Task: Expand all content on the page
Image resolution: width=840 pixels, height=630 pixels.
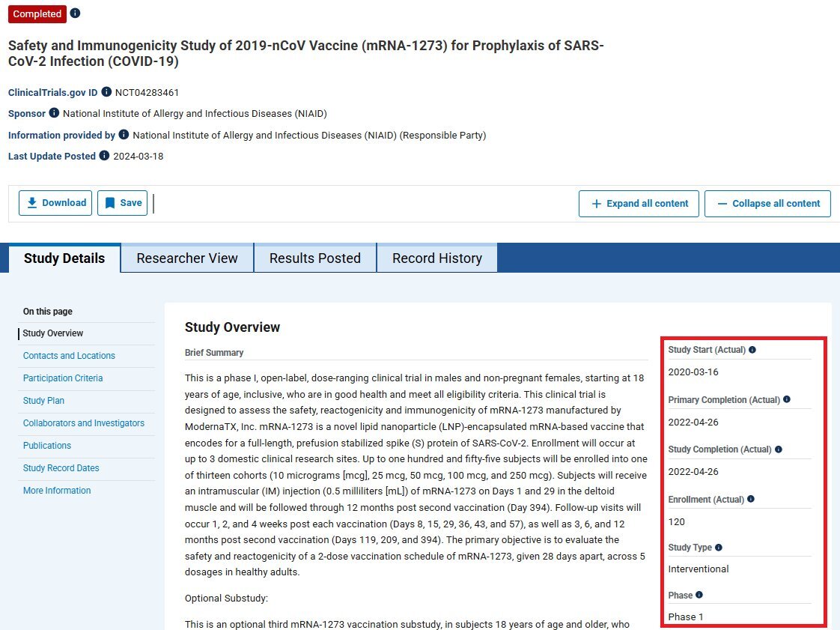Action: click(x=639, y=204)
